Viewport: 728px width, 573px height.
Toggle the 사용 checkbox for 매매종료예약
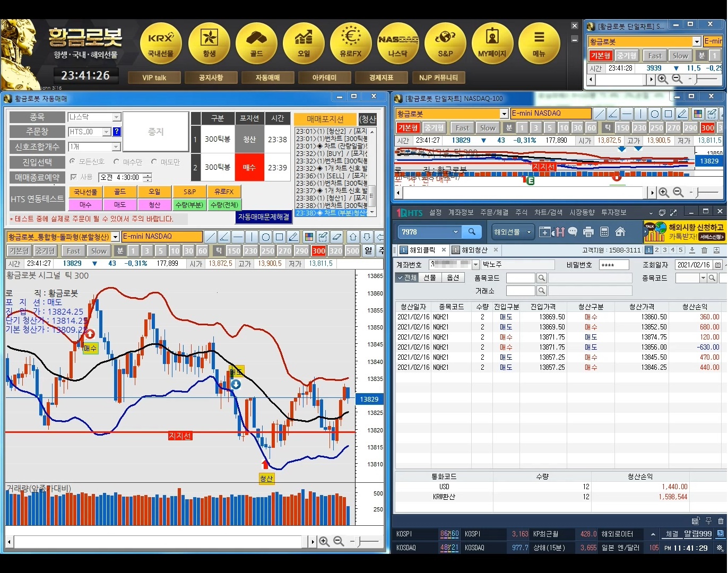tap(74, 177)
